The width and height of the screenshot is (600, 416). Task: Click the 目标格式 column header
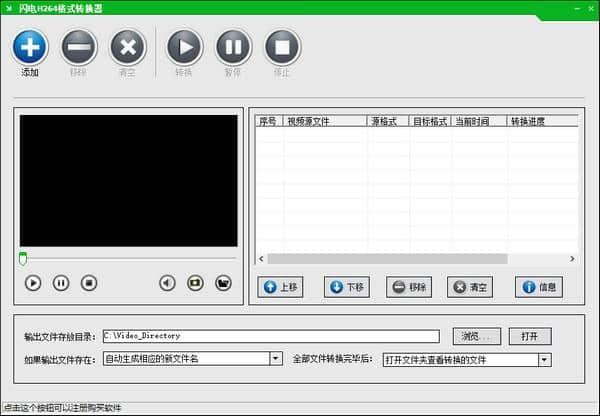pos(430,121)
